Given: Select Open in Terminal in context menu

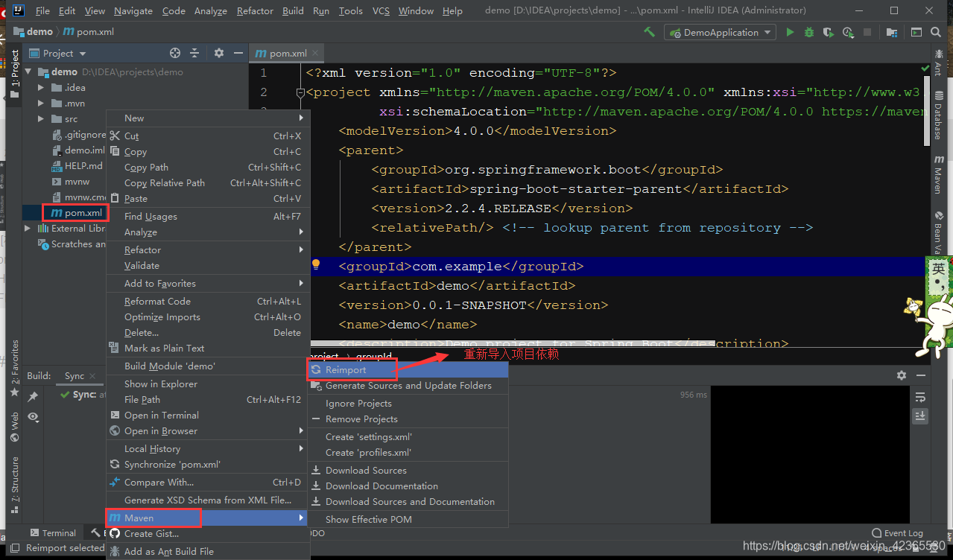Looking at the screenshot, I should (x=207, y=415).
